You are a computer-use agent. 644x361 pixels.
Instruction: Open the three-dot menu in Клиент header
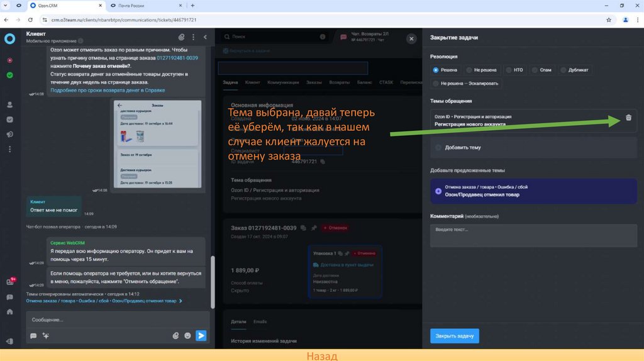(x=194, y=37)
